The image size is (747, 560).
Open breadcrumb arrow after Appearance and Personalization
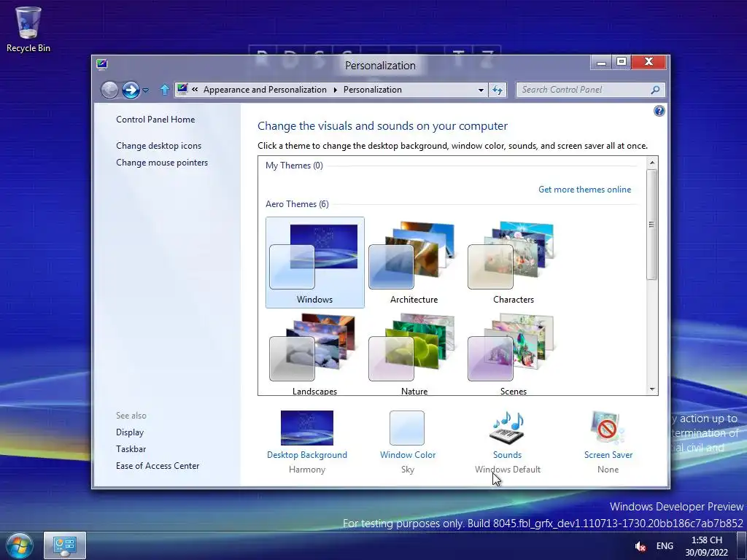[336, 90]
